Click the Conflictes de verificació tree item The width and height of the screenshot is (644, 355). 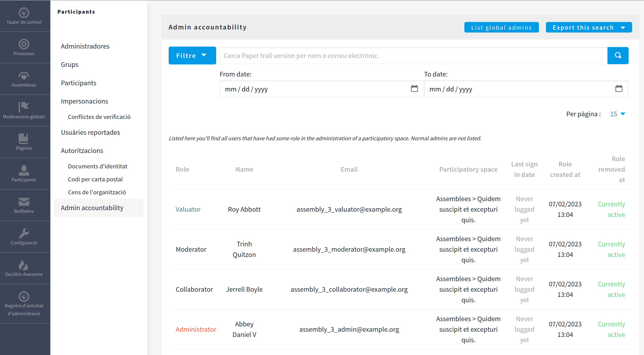pos(100,117)
